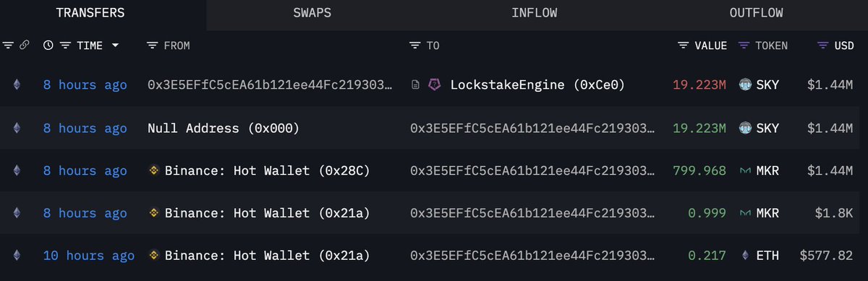
Task: Open the TO column filter
Action: tap(414, 46)
